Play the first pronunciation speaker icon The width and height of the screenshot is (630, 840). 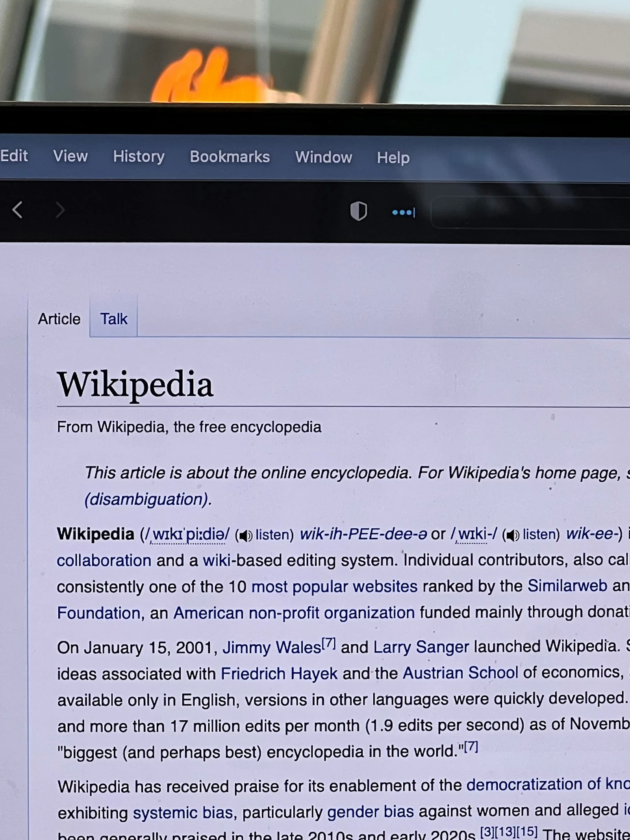click(246, 535)
